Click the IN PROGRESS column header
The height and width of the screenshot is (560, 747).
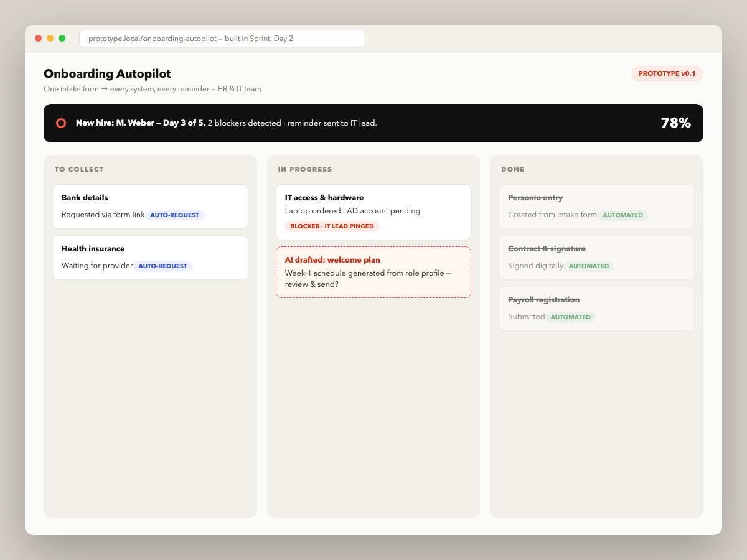(305, 169)
